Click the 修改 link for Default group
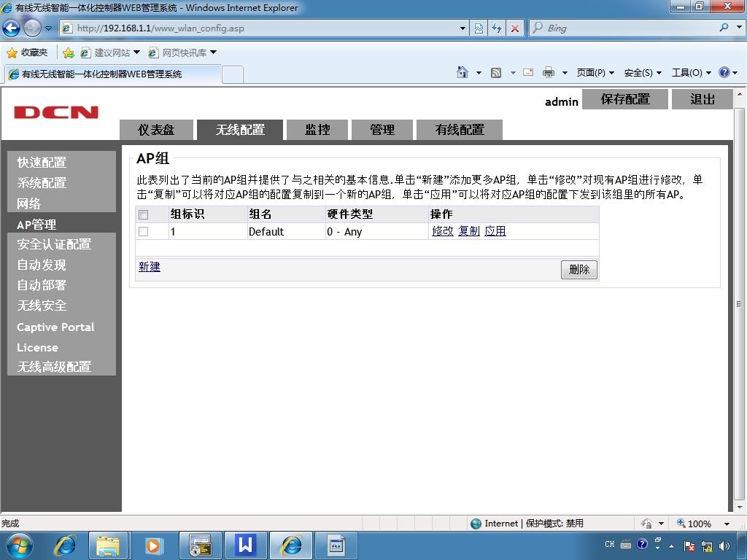The height and width of the screenshot is (560, 747). click(x=443, y=231)
